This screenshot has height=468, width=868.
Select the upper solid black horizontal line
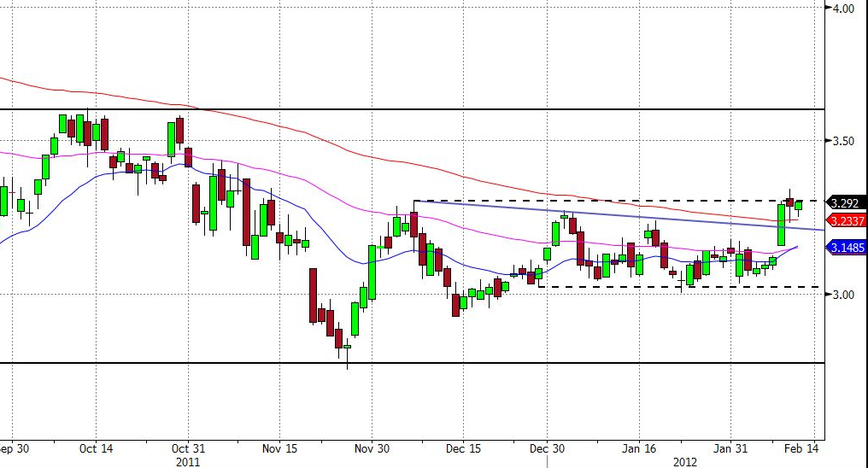click(413, 109)
